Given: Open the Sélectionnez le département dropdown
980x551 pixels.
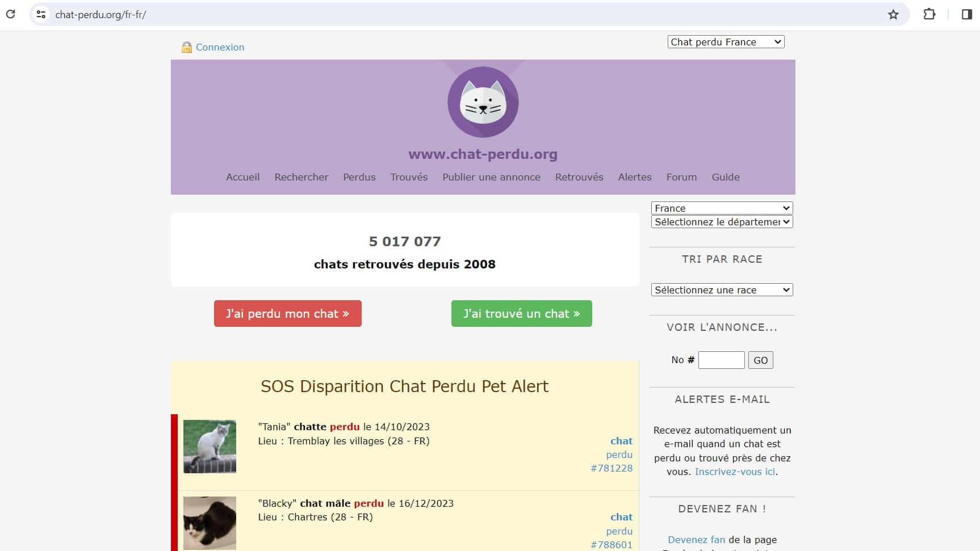Looking at the screenshot, I should point(722,222).
